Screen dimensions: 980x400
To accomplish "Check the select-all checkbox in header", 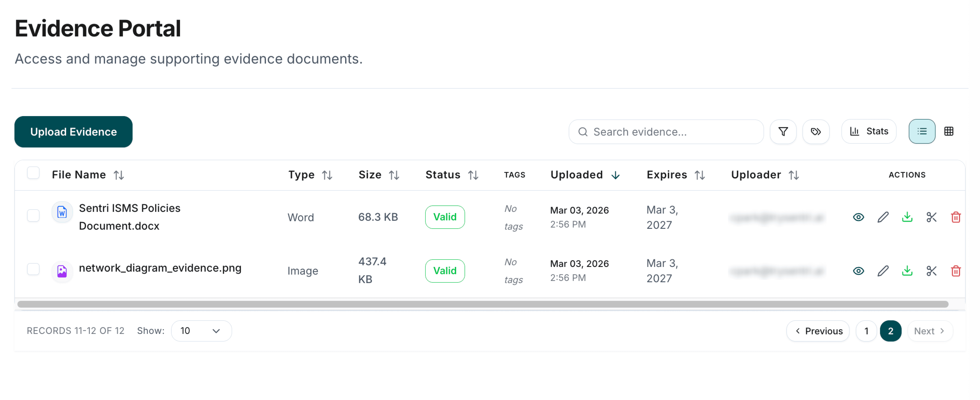I will tap(33, 173).
